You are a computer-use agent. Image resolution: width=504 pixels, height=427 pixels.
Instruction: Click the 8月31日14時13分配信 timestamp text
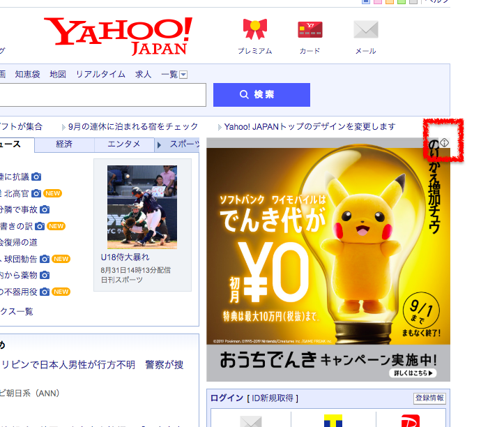pyautogui.click(x=136, y=270)
